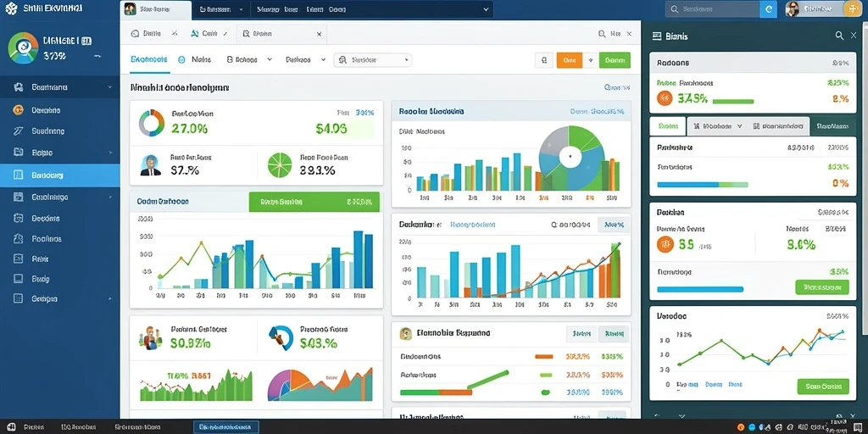Open the magnifier search icon in the dark right panel header
Viewport: 868px width, 434px height.
[x=839, y=36]
